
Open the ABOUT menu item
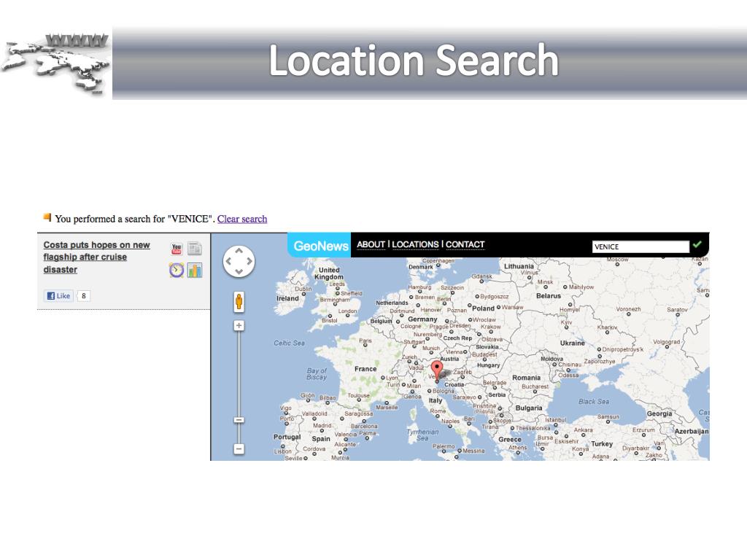371,244
